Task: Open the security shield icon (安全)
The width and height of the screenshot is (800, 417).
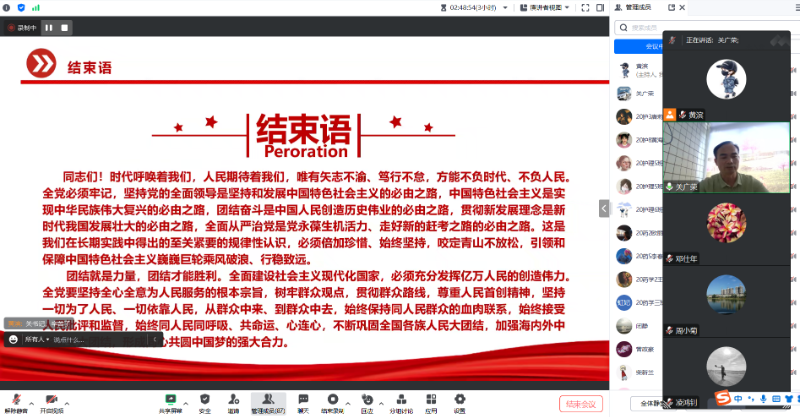Action: (205, 401)
